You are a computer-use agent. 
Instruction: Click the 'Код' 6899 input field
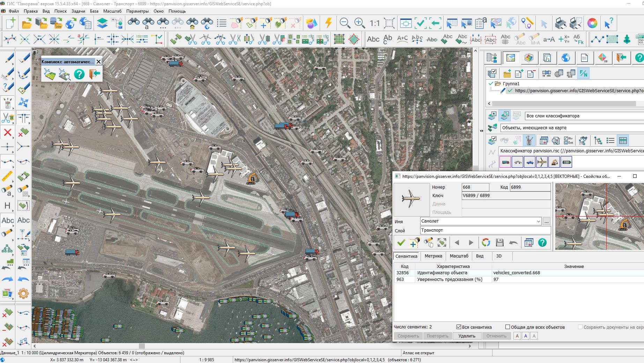(530, 187)
